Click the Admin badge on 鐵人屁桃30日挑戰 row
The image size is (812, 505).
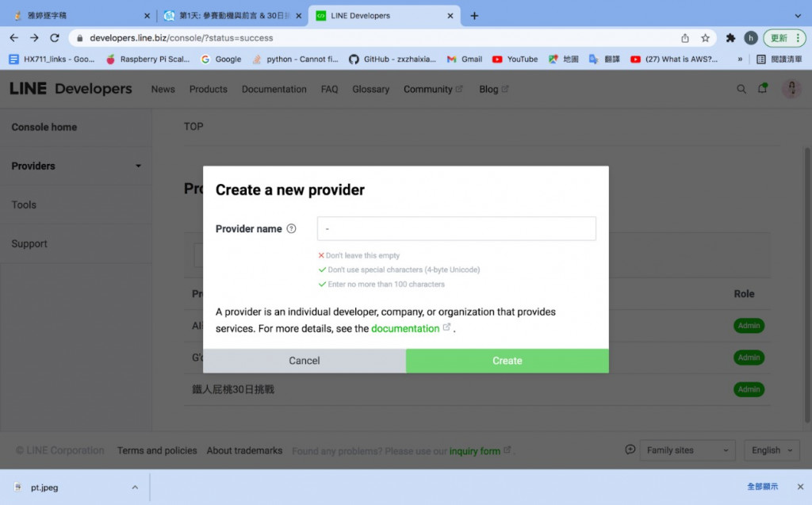[749, 389]
